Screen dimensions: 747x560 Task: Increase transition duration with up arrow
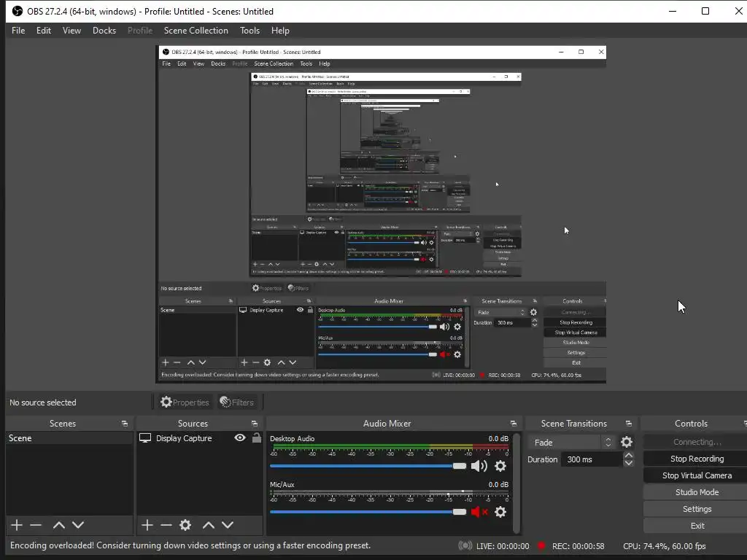click(629, 456)
